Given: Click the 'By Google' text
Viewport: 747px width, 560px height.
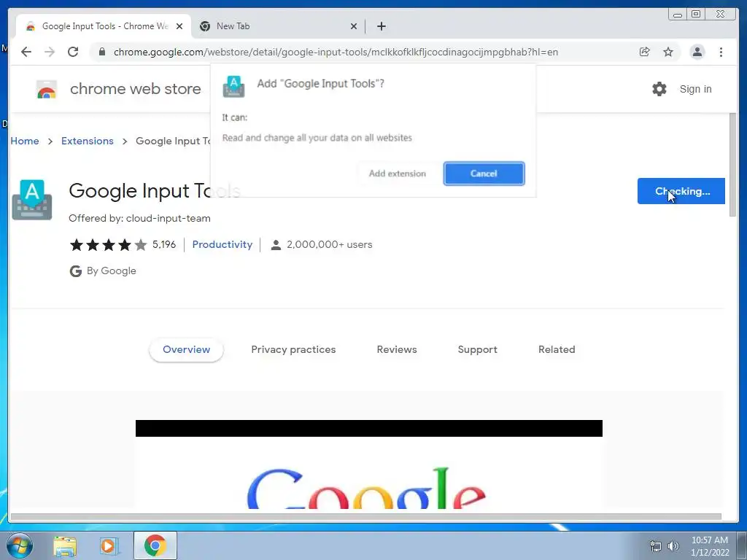Looking at the screenshot, I should click(x=112, y=271).
